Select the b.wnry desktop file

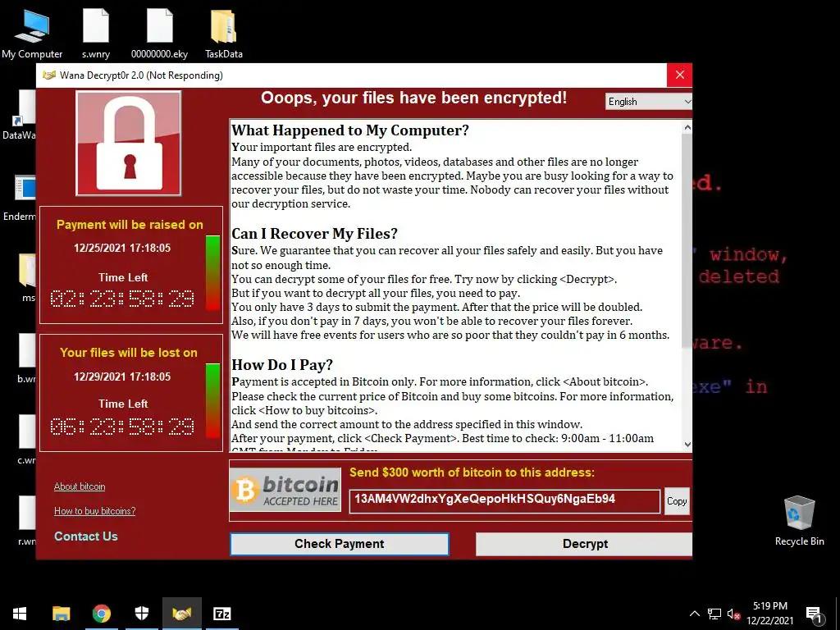coord(26,359)
